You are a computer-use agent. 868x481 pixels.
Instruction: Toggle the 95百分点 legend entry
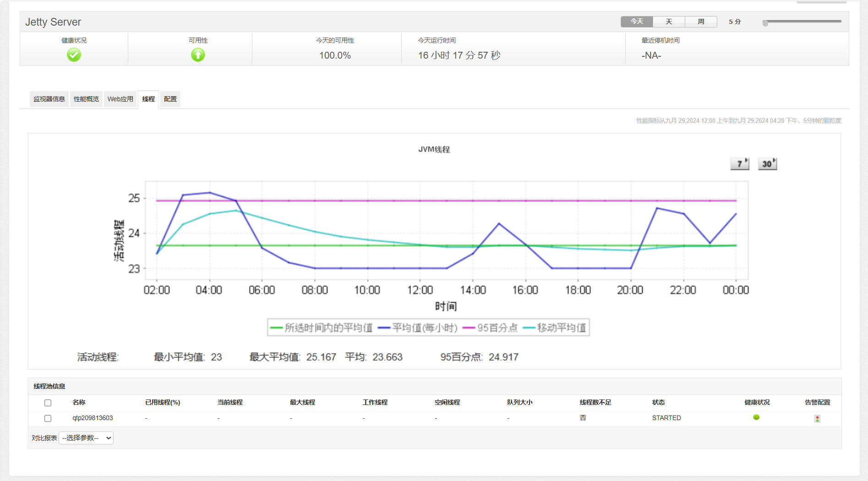490,328
